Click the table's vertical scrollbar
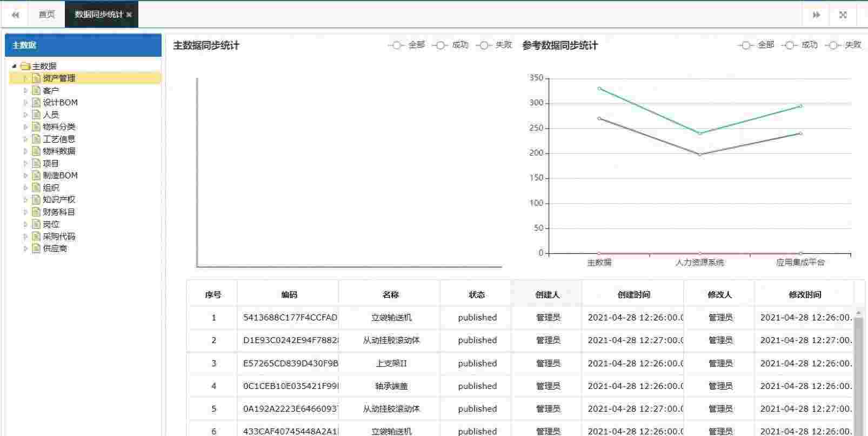 pos(858,373)
